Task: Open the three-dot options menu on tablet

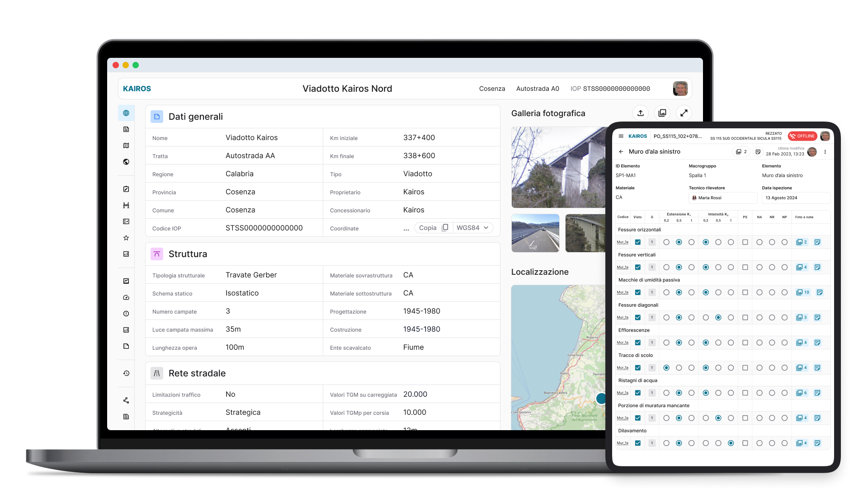Action: pos(825,152)
